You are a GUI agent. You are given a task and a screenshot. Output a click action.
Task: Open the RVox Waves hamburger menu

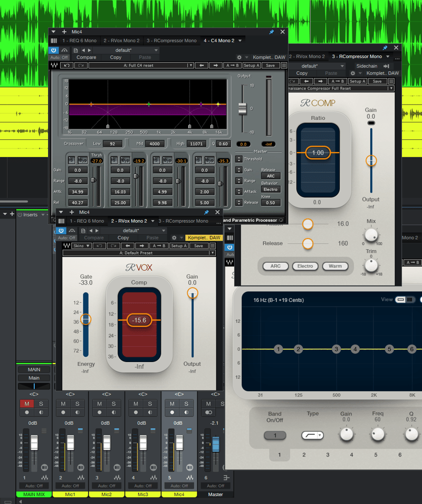[212, 246]
